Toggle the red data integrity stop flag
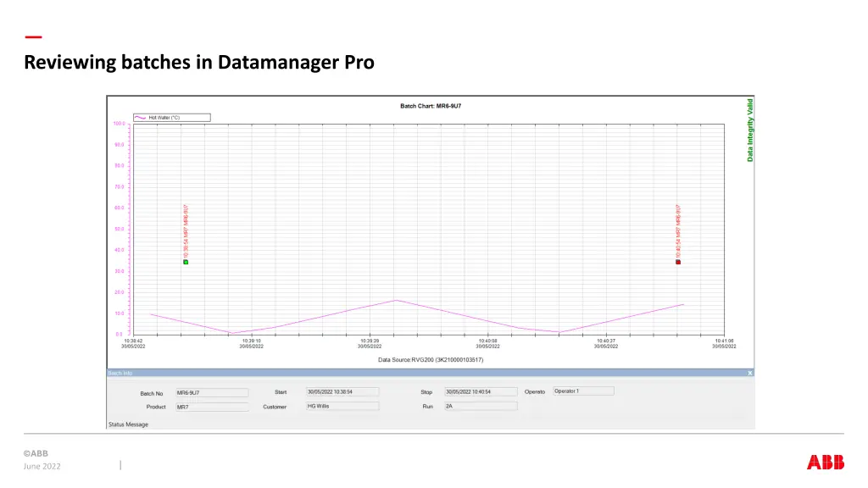 coord(676,263)
